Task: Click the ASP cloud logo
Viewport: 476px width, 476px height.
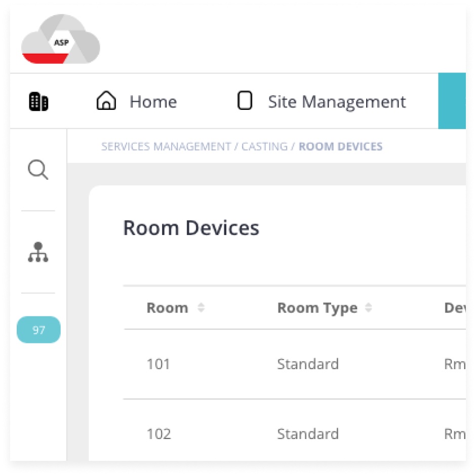Action: [60, 39]
